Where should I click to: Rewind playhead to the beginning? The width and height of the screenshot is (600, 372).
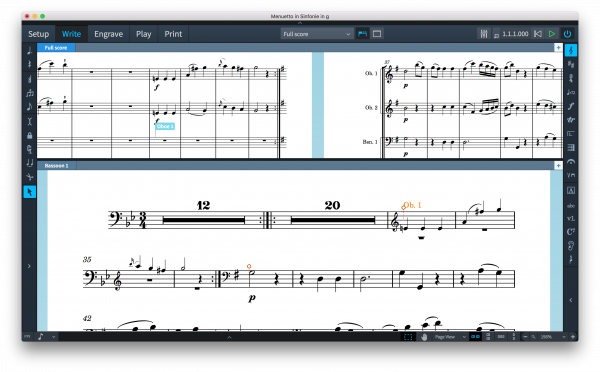[538, 34]
